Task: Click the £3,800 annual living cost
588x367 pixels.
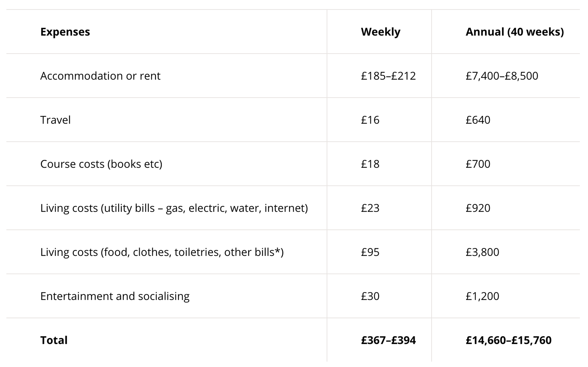Action: tap(482, 252)
